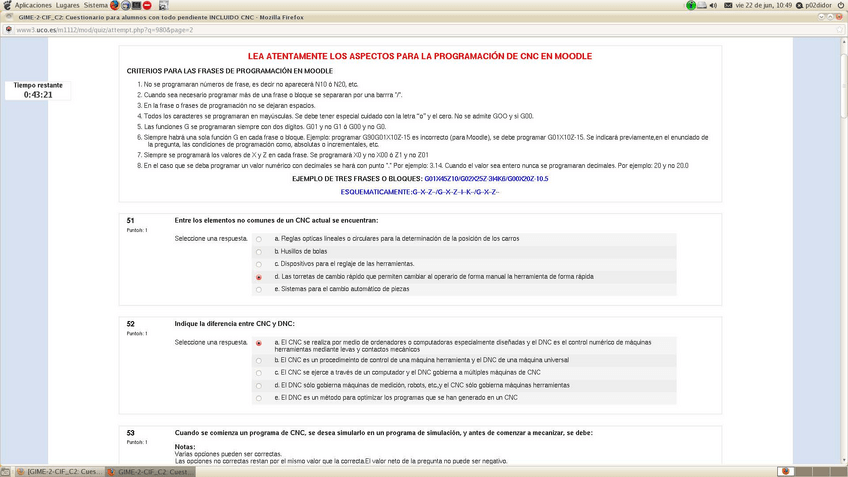Select option e. El DNC es un método para optimizar
The image size is (848, 477).
pyautogui.click(x=259, y=397)
